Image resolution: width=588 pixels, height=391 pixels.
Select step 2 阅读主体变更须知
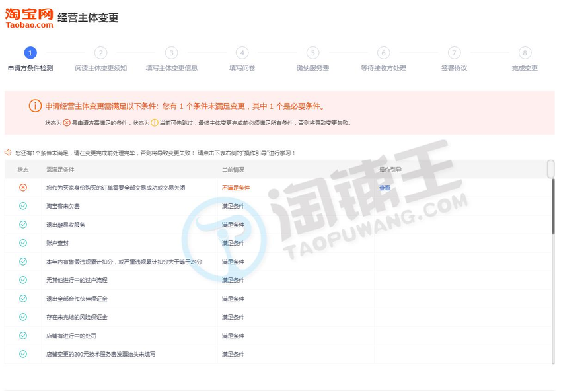[100, 53]
